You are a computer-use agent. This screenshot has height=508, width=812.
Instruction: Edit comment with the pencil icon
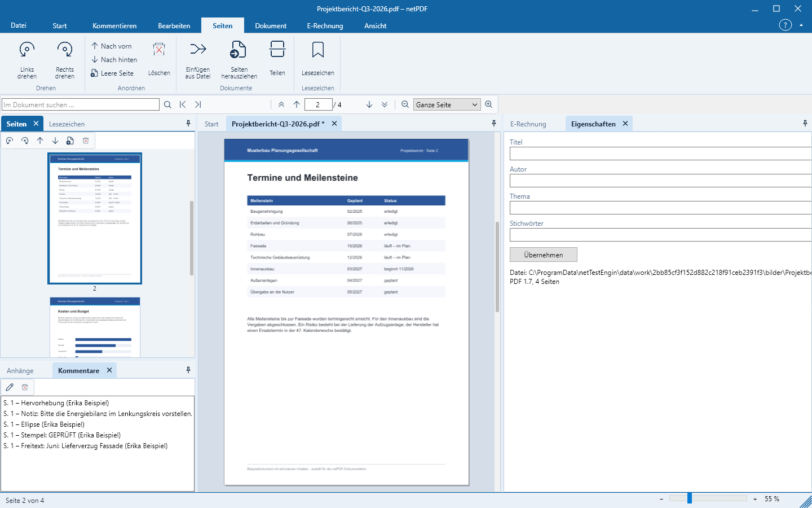point(10,387)
